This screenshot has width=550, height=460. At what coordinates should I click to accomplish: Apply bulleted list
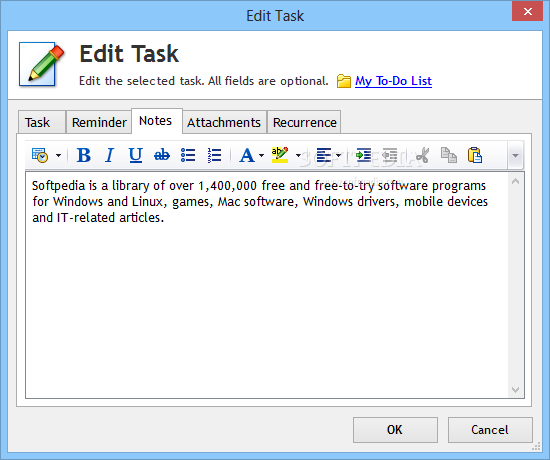[188, 155]
